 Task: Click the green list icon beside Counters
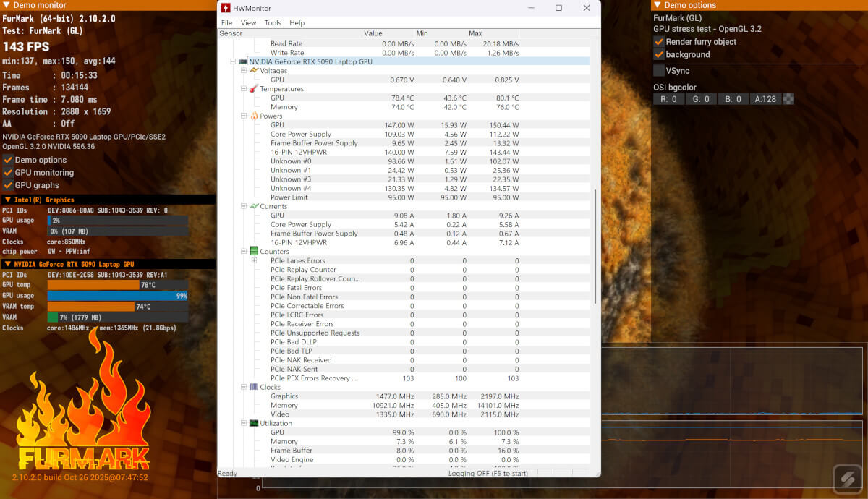[254, 252]
